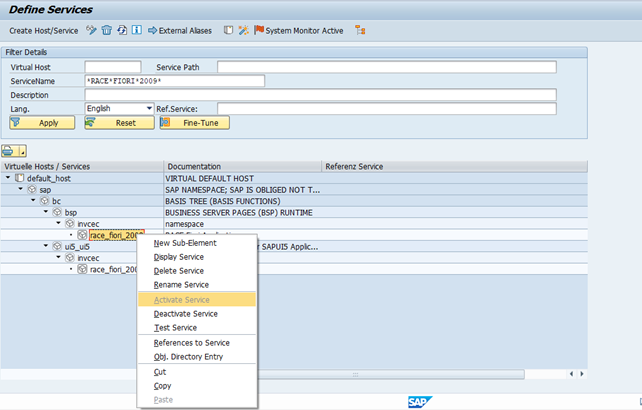
Task: Select Test Service in context menu
Action: click(x=175, y=327)
